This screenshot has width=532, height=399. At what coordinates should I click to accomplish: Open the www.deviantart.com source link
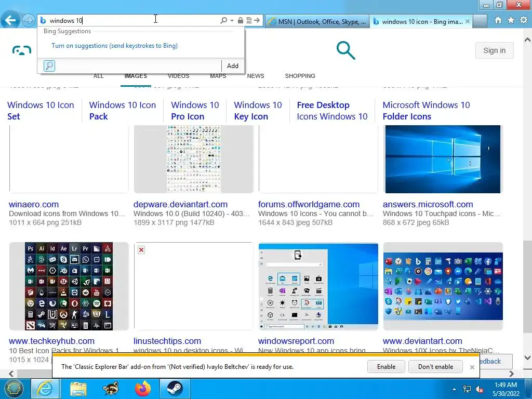coord(422,341)
